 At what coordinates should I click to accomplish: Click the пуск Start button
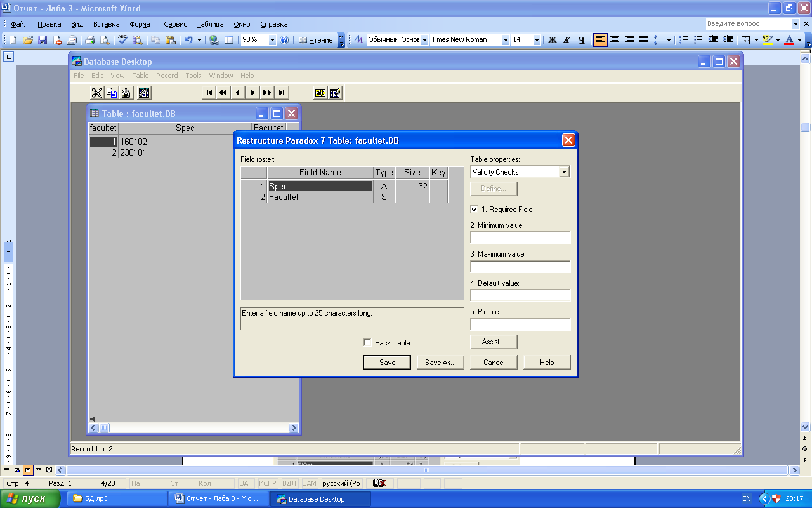[30, 498]
